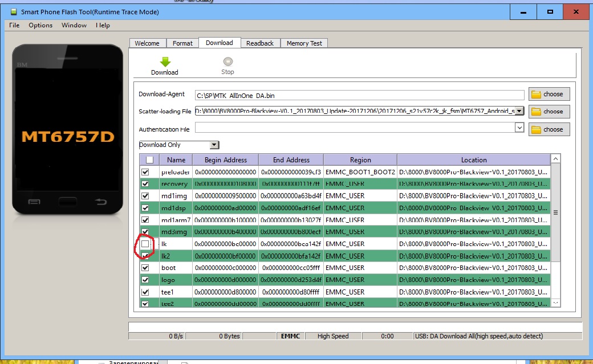
Task: Select the recovery row name cell
Action: [174, 183]
